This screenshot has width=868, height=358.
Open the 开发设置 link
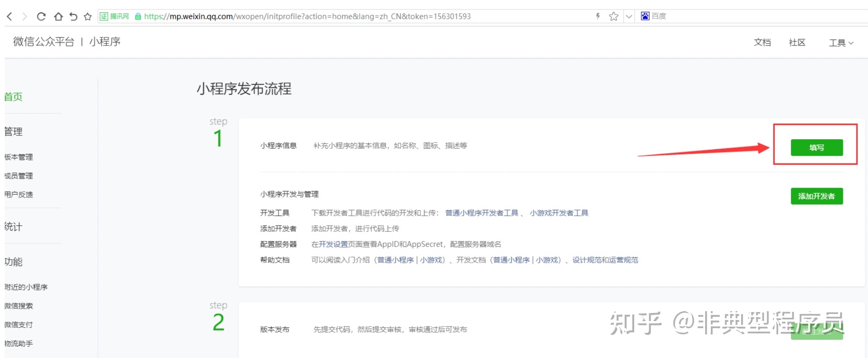point(333,244)
